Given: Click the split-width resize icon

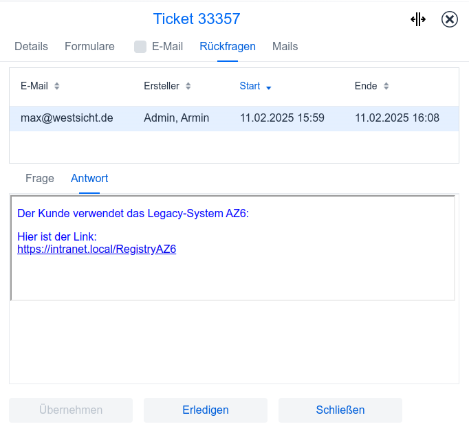Looking at the screenshot, I should coord(418,19).
